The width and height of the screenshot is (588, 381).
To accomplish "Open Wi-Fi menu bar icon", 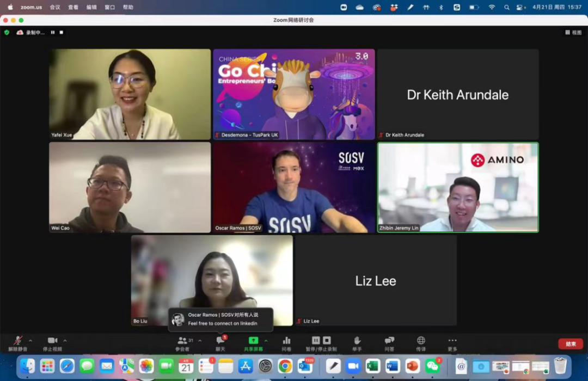I will (492, 7).
